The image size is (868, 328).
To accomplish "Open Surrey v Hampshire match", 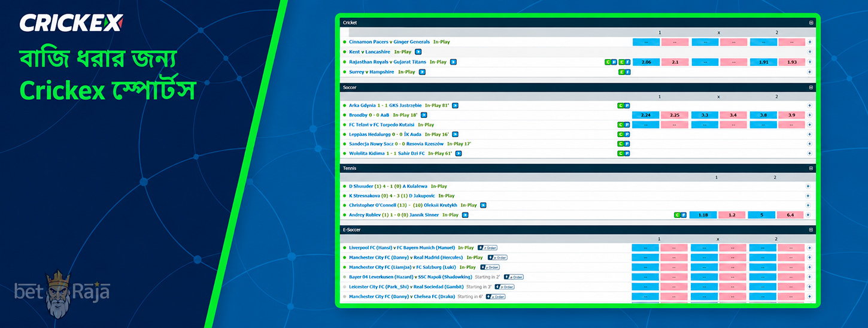I will point(371,72).
